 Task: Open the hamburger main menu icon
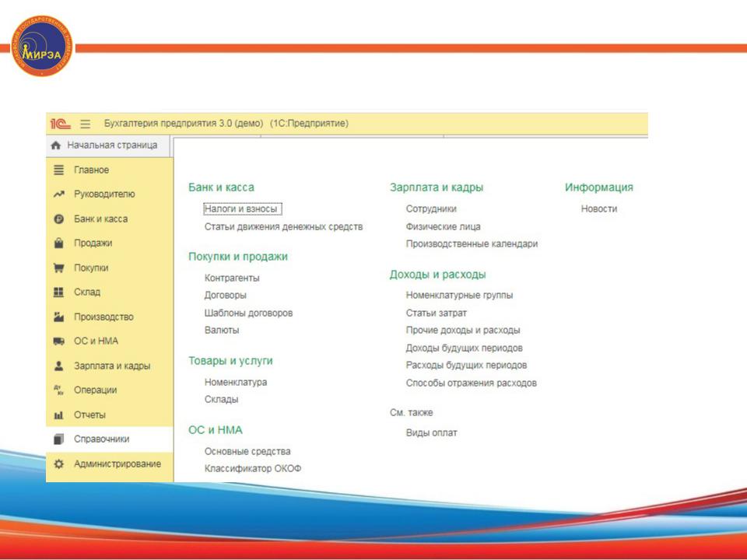pyautogui.click(x=86, y=124)
